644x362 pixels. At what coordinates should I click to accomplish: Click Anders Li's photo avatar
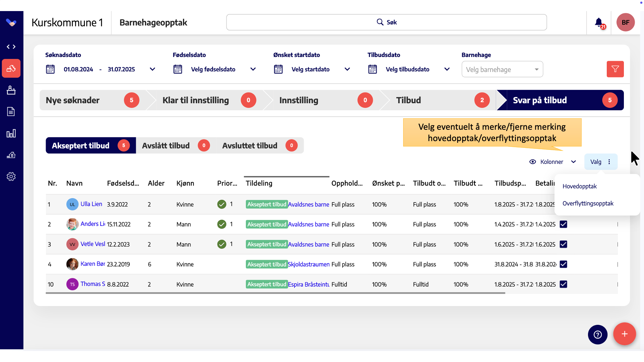[72, 224]
